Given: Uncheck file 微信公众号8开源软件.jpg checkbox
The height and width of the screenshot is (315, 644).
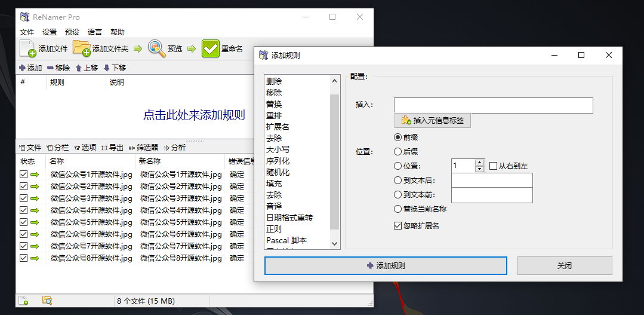Looking at the screenshot, I should click(23, 258).
